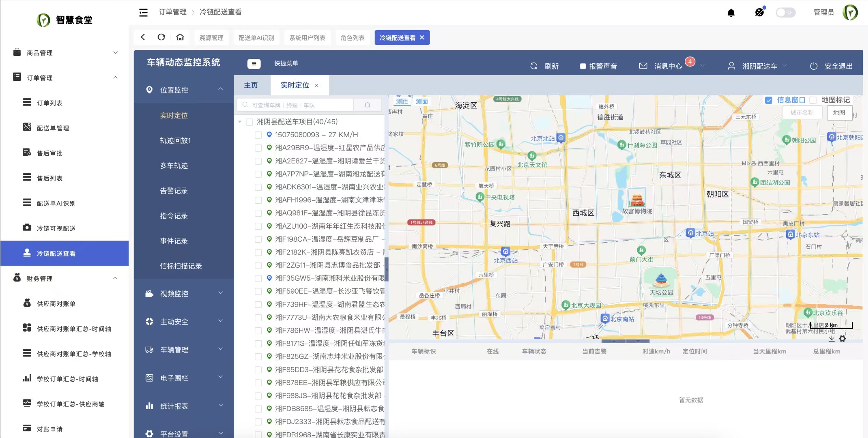Uncheck the 信息窗口 checkbox

(x=769, y=100)
